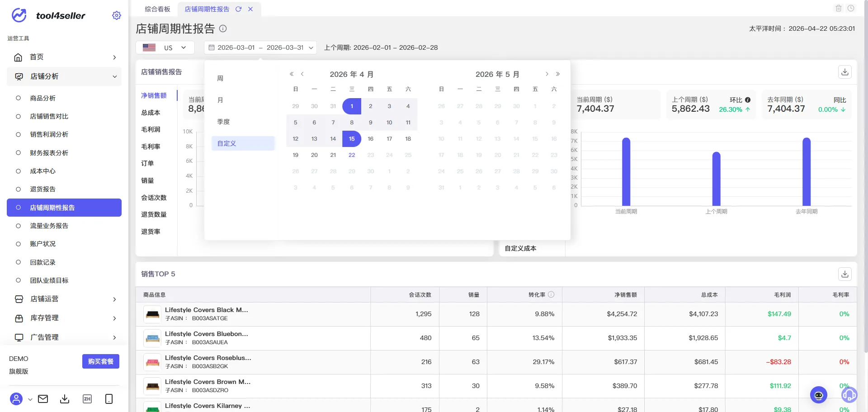Switch to the 综合看板 tab
Viewport: 868px width, 412px height.
[157, 9]
